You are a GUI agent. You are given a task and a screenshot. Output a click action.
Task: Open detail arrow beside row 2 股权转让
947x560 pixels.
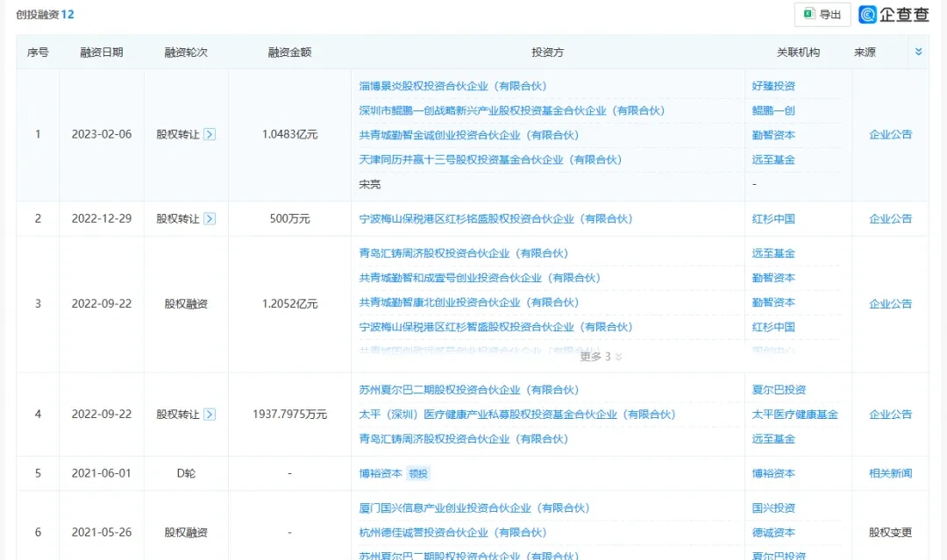[x=210, y=219]
